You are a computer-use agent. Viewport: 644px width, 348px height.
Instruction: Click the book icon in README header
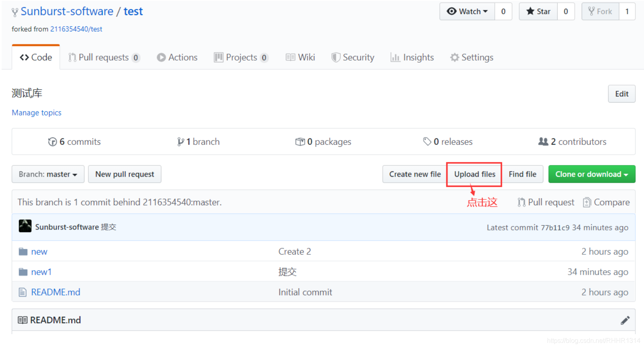pyautogui.click(x=23, y=320)
